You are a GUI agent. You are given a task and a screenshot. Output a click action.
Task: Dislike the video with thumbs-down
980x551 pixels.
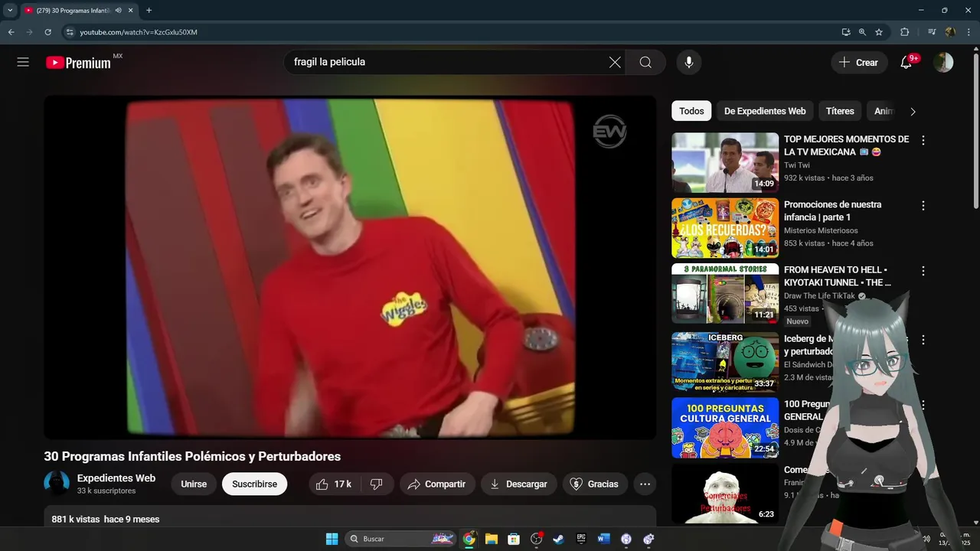tap(376, 484)
